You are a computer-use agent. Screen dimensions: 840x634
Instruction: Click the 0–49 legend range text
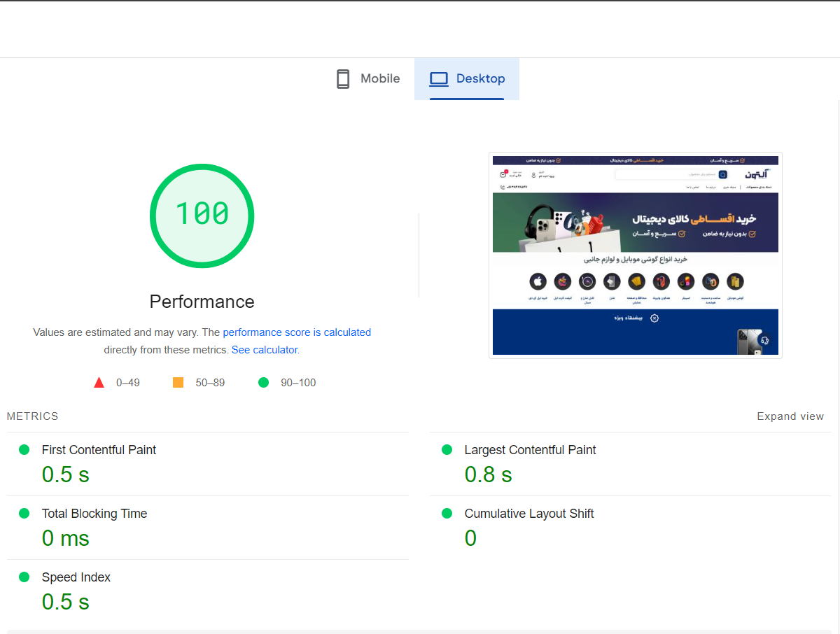[x=128, y=383]
